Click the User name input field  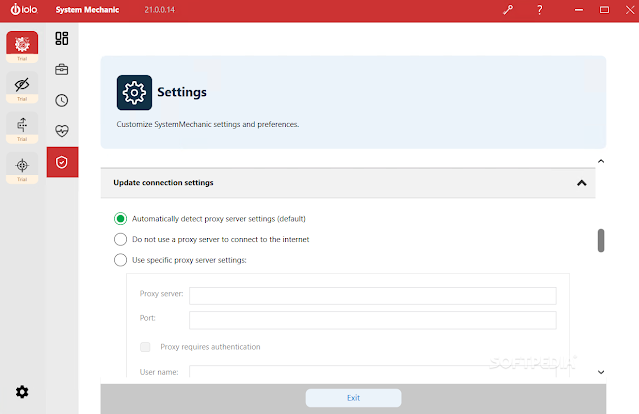tap(372, 371)
